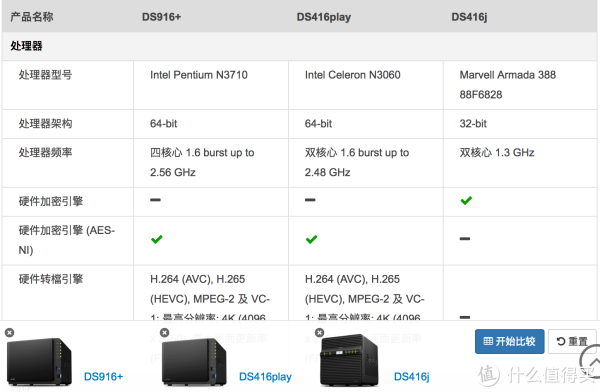The height and width of the screenshot is (392, 600).
Task: Remove DS416play from comparison tray
Action: [165, 332]
